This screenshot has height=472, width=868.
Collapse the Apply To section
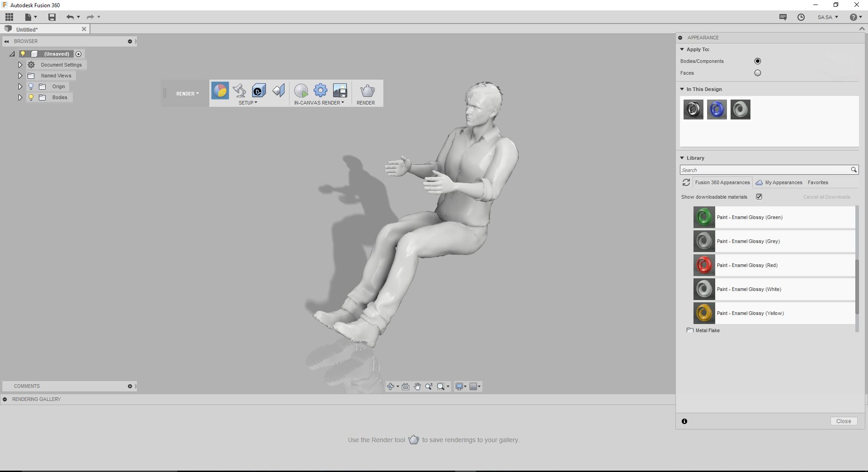pyautogui.click(x=682, y=49)
